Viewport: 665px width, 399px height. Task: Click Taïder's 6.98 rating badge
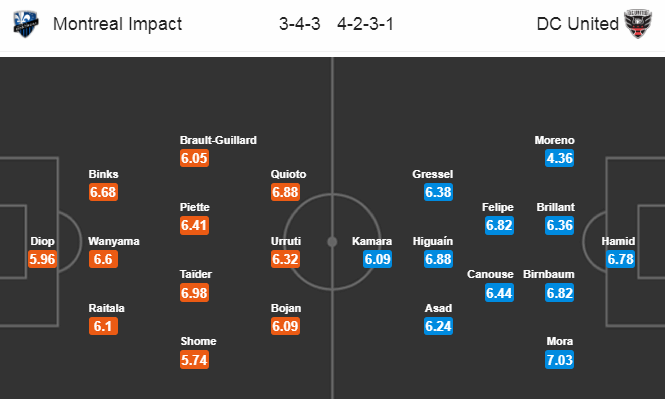194,293
